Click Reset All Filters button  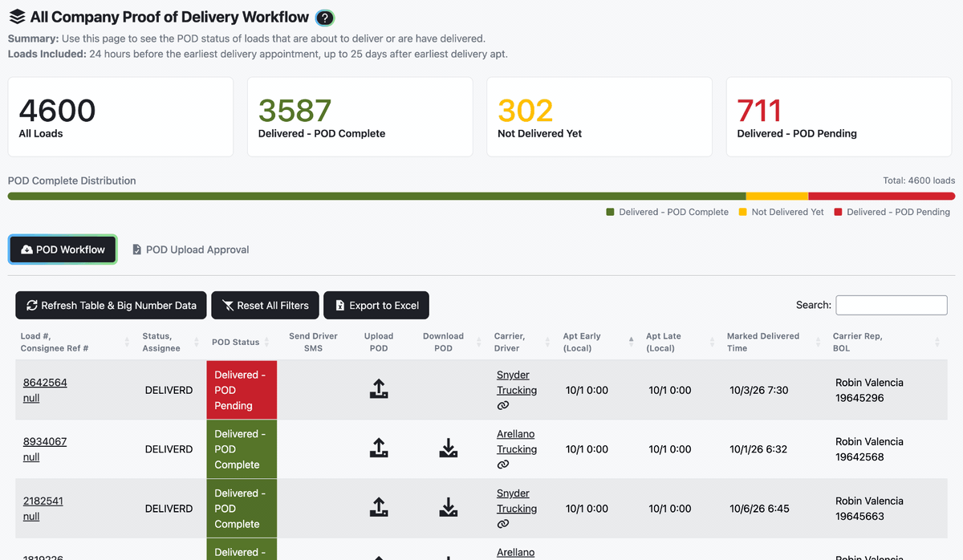pos(265,305)
